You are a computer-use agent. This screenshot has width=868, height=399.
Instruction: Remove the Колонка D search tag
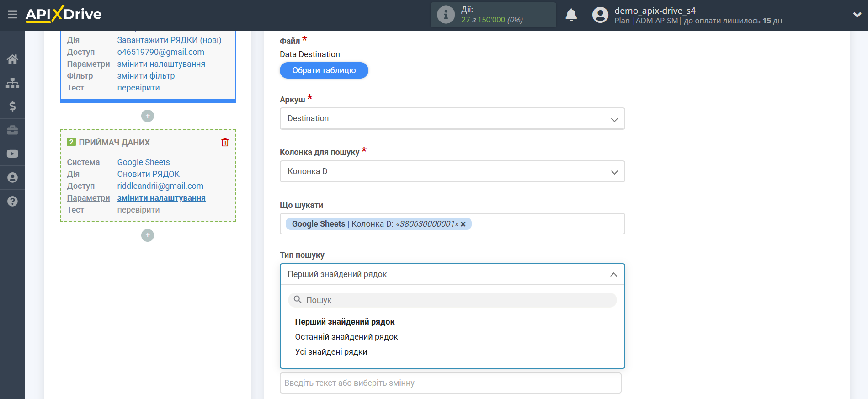tap(463, 224)
